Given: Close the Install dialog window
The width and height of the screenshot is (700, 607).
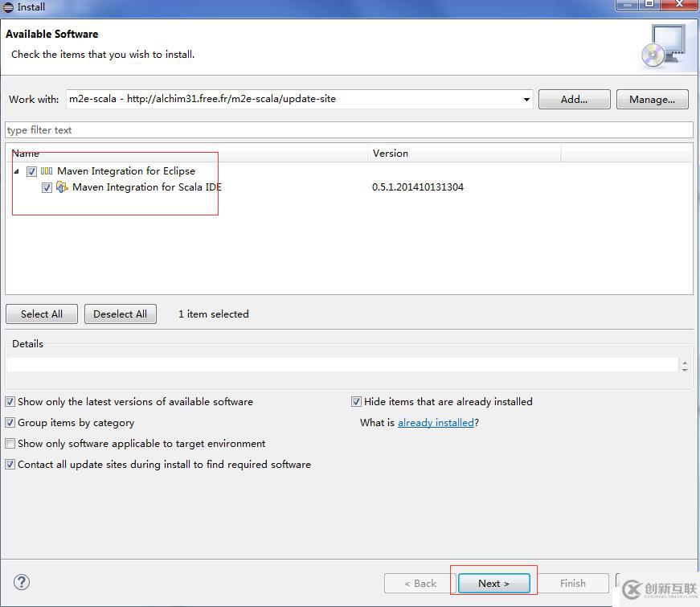Looking at the screenshot, I should pos(679,5).
